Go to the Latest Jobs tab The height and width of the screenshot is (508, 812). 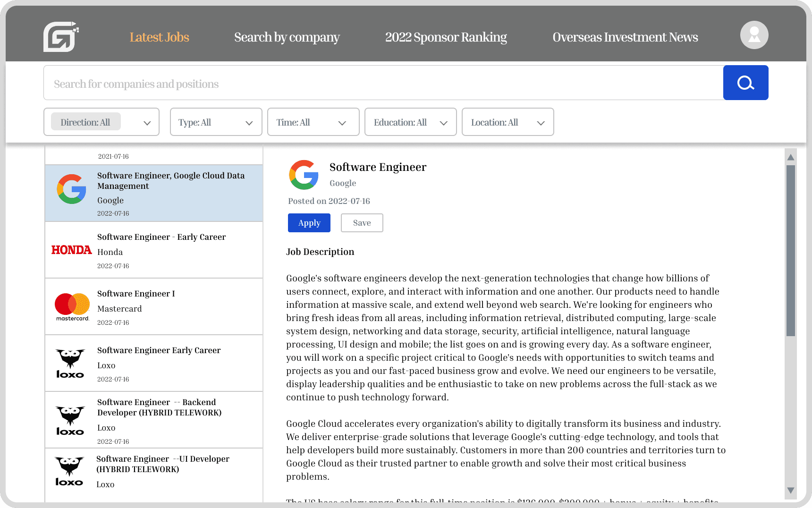159,37
